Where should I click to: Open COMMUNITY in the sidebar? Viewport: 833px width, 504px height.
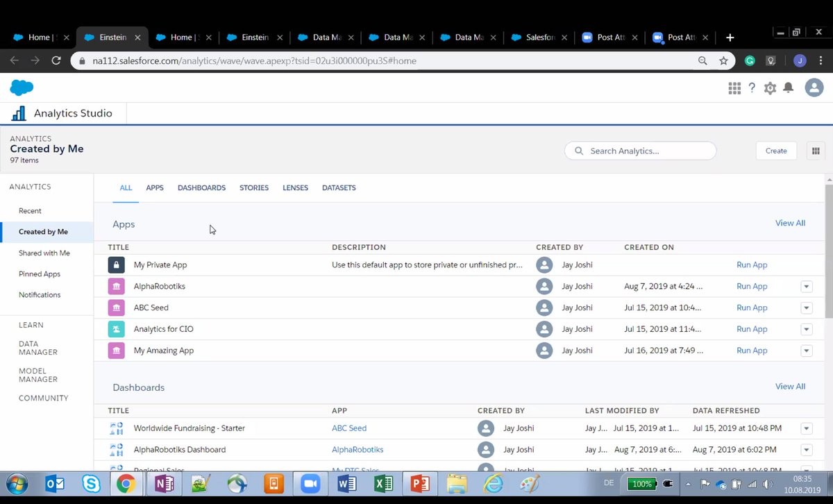pos(44,398)
